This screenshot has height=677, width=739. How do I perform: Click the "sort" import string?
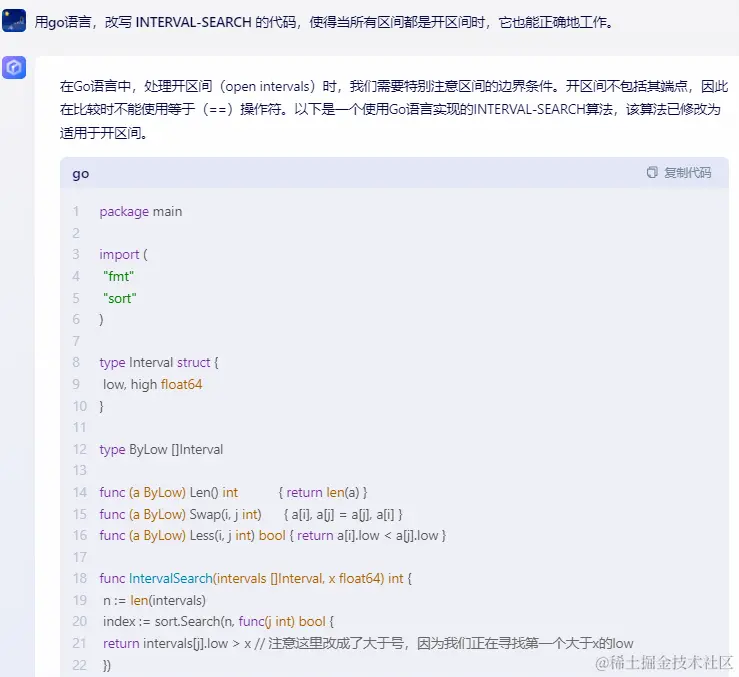(120, 298)
